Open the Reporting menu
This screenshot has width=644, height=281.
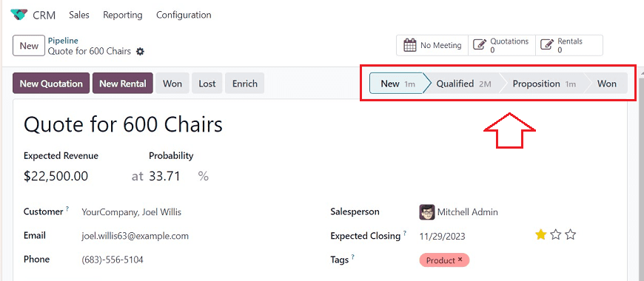pos(122,16)
